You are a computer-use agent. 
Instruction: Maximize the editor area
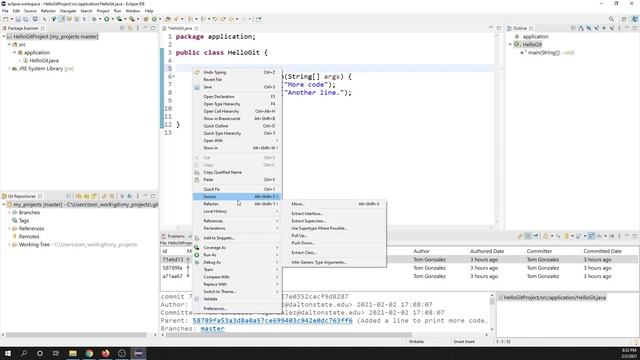pyautogui.click(x=498, y=28)
